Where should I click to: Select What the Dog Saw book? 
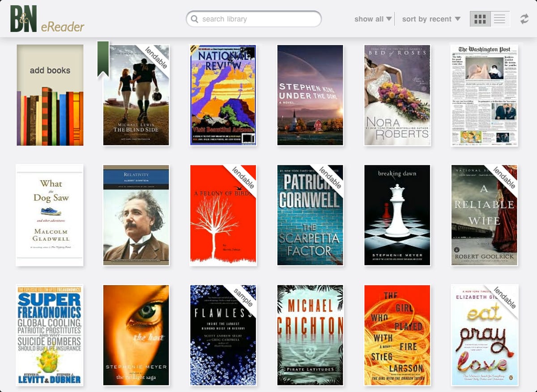[50, 215]
